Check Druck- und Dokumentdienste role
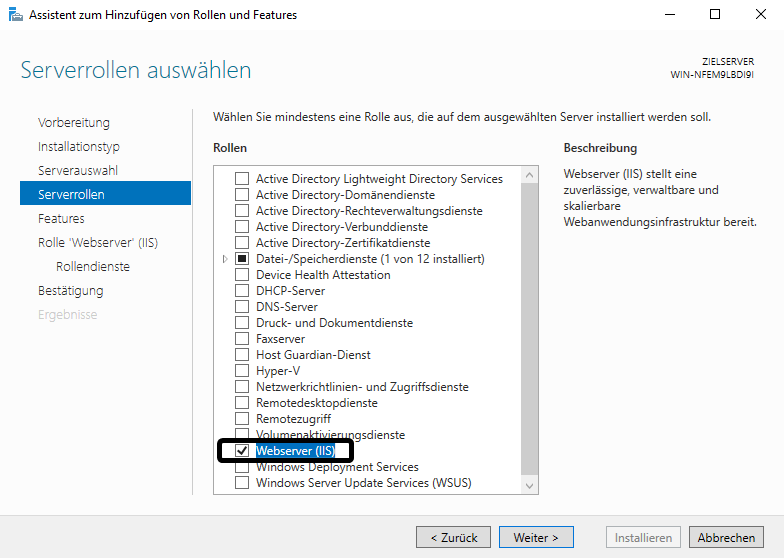784x558 pixels. (242, 322)
